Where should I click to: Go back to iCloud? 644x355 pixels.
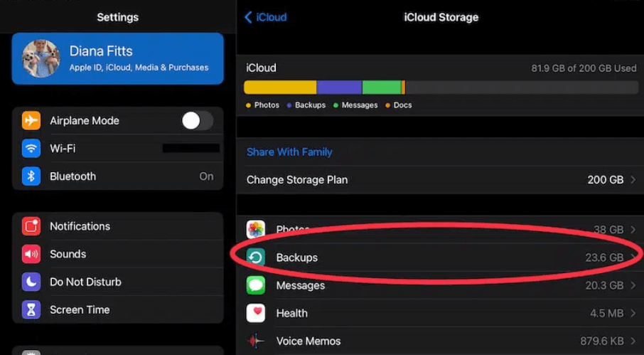coord(266,17)
